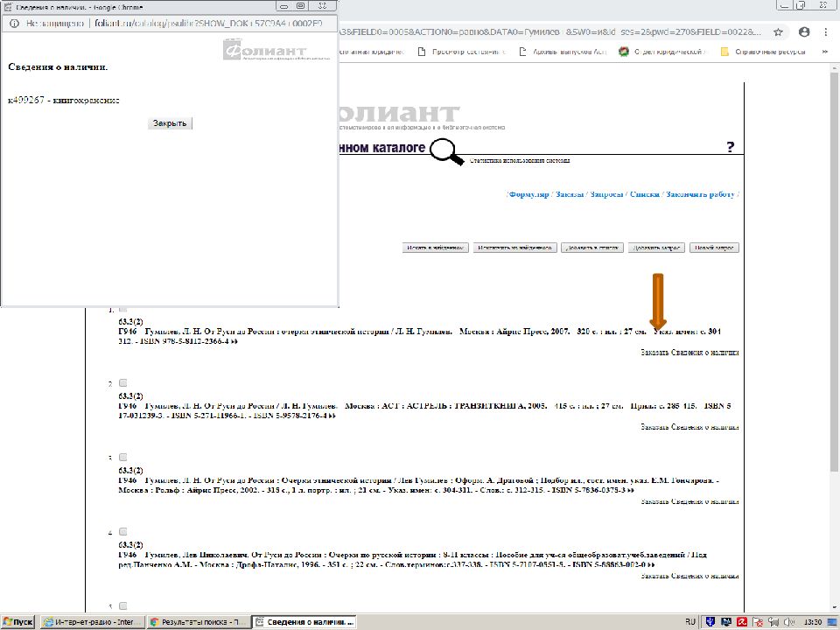The image size is (840, 630).
Task: Select the checkbox for search result 2
Action: point(122,383)
